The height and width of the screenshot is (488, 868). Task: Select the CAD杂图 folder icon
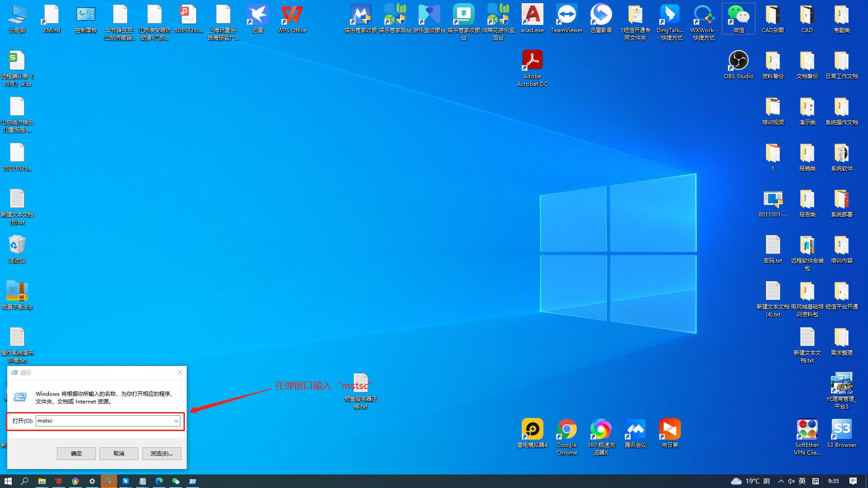point(773,19)
